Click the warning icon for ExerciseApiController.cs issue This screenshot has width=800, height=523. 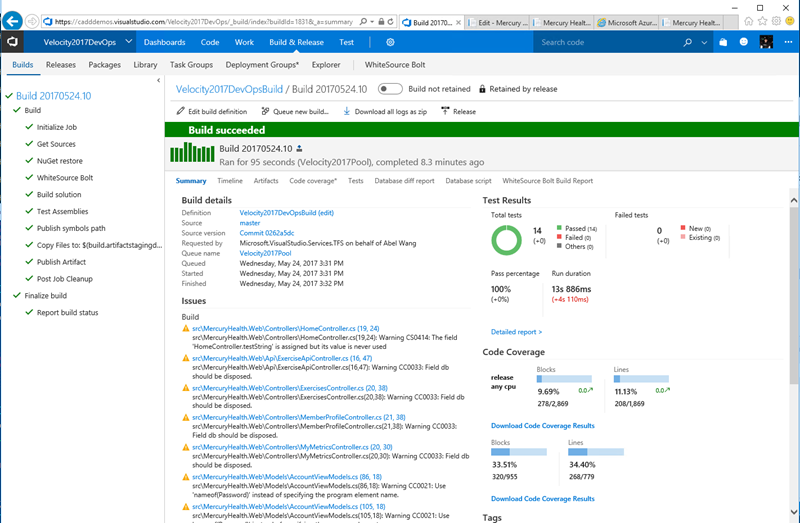[186, 358]
